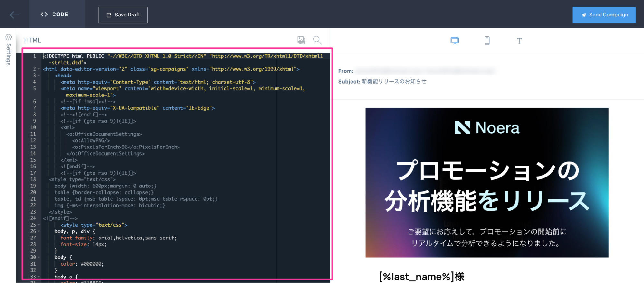The image size is (644, 283).
Task: Open the code search magnifier icon
Action: coord(317,40)
